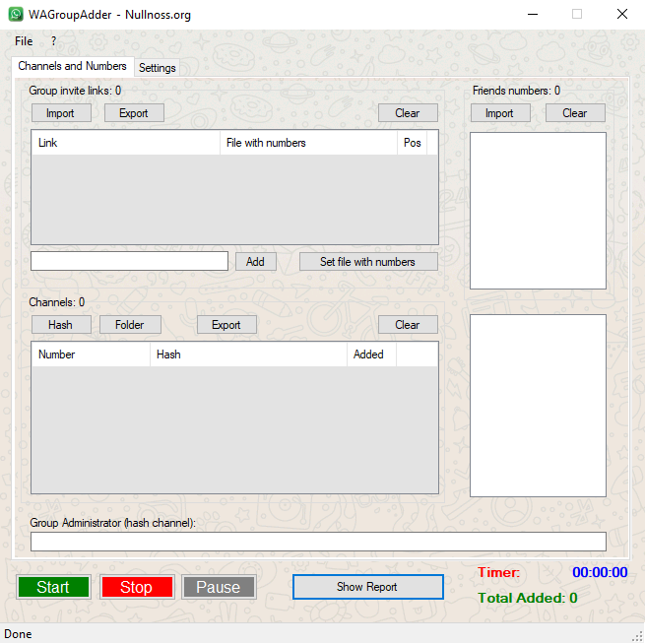The width and height of the screenshot is (645, 644).
Task: Select the Channels and Numbers tab
Action: (72, 66)
